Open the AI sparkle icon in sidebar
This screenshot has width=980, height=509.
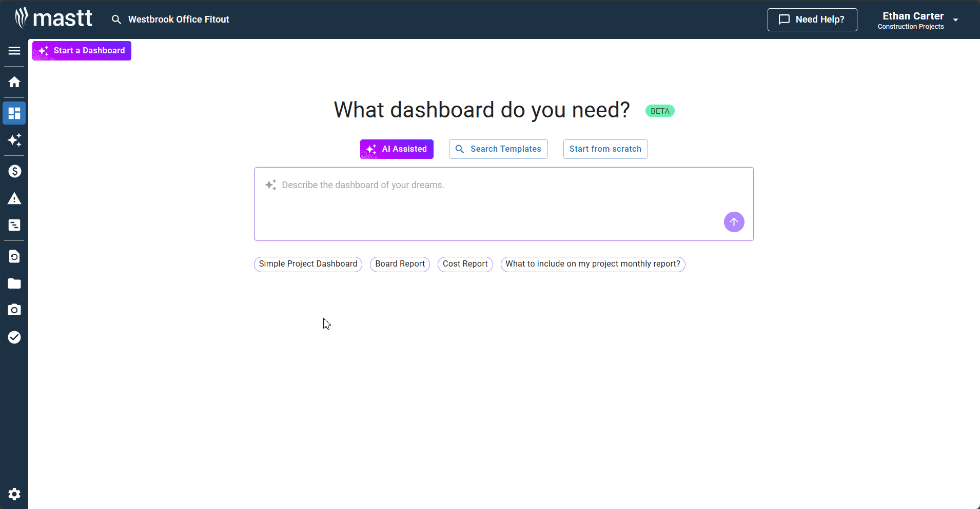point(14,140)
